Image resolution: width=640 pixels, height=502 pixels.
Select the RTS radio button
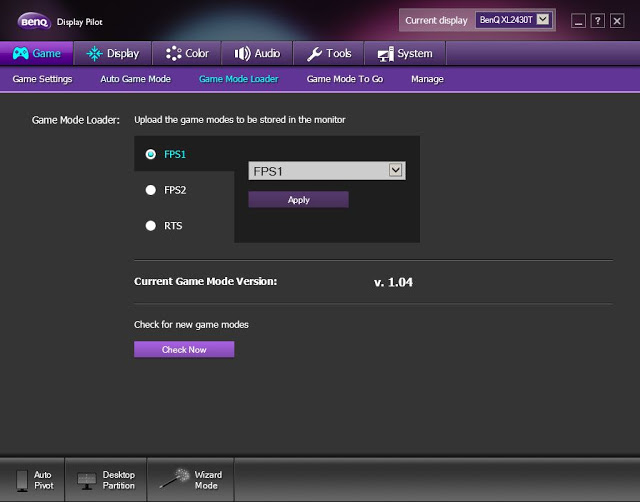coord(151,225)
